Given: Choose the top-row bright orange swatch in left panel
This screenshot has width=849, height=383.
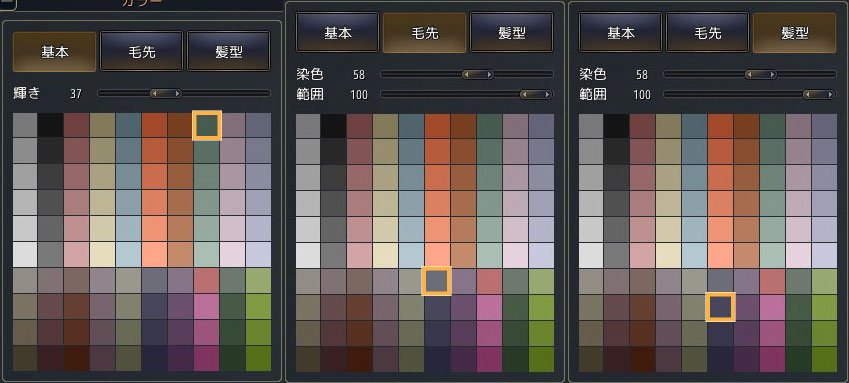Looking at the screenshot, I should [x=154, y=125].
